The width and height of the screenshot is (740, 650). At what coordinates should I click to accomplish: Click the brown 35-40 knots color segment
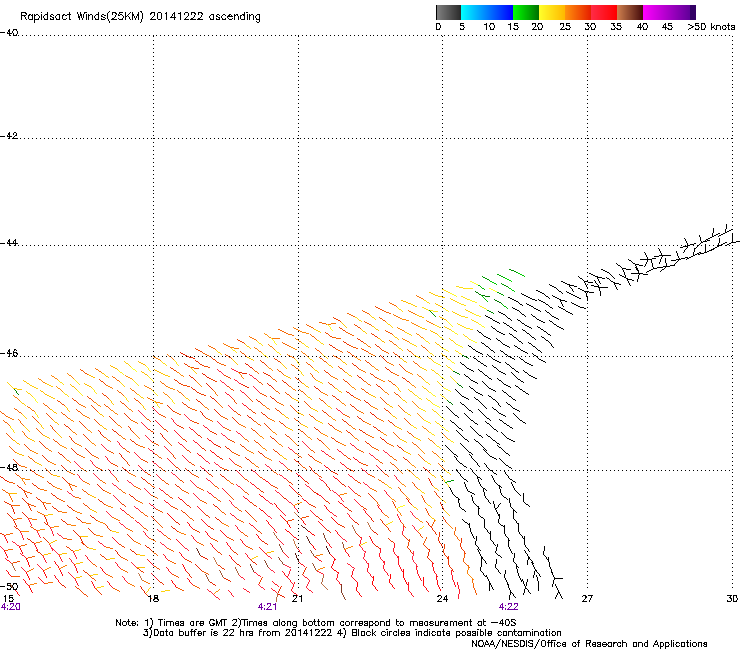coord(630,12)
